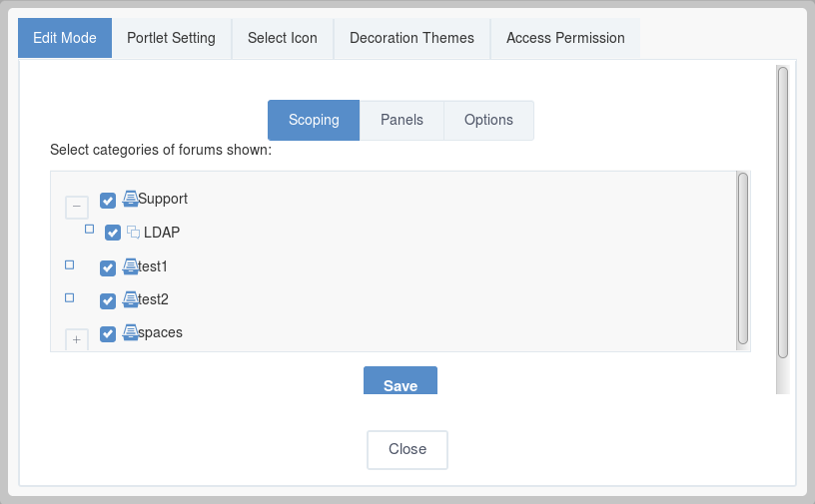Viewport: 815px width, 504px height.
Task: Uncheck the spaces category checkbox
Action: click(108, 333)
